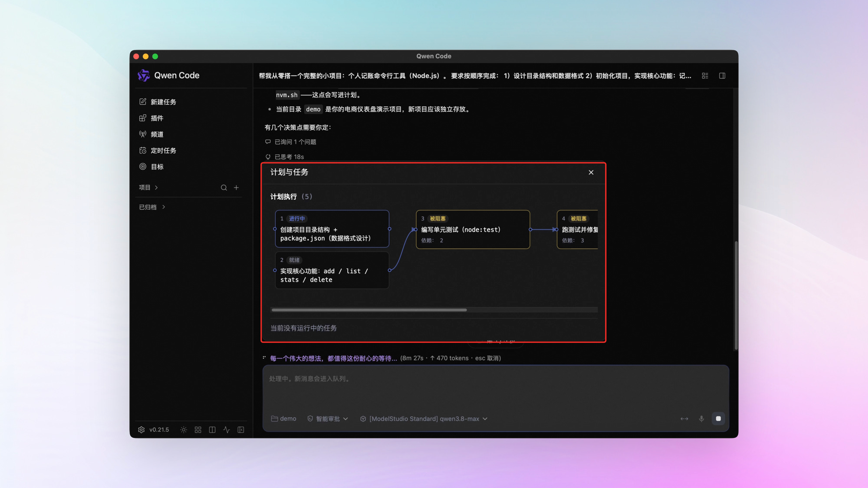Expand the 已归档 archived section
868x488 pixels.
pos(152,207)
